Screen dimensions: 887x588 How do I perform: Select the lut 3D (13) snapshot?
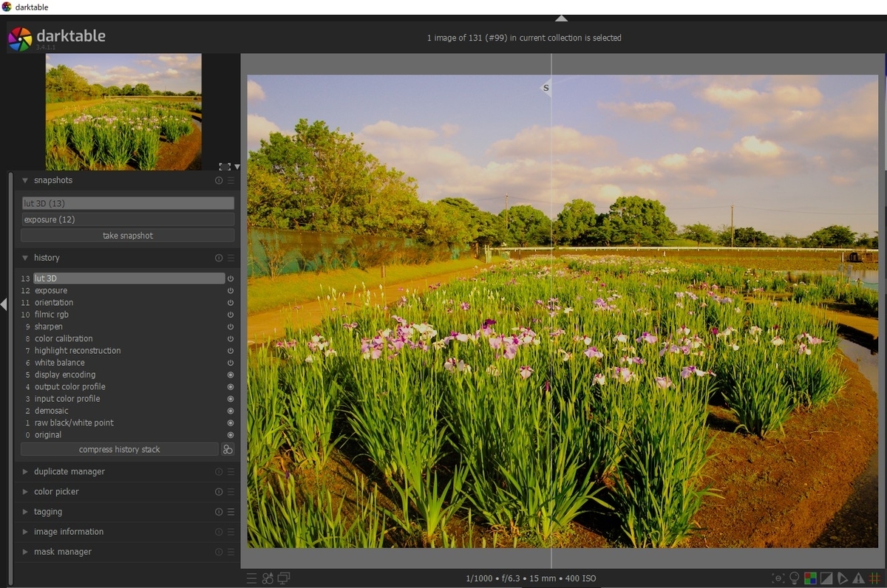(128, 203)
